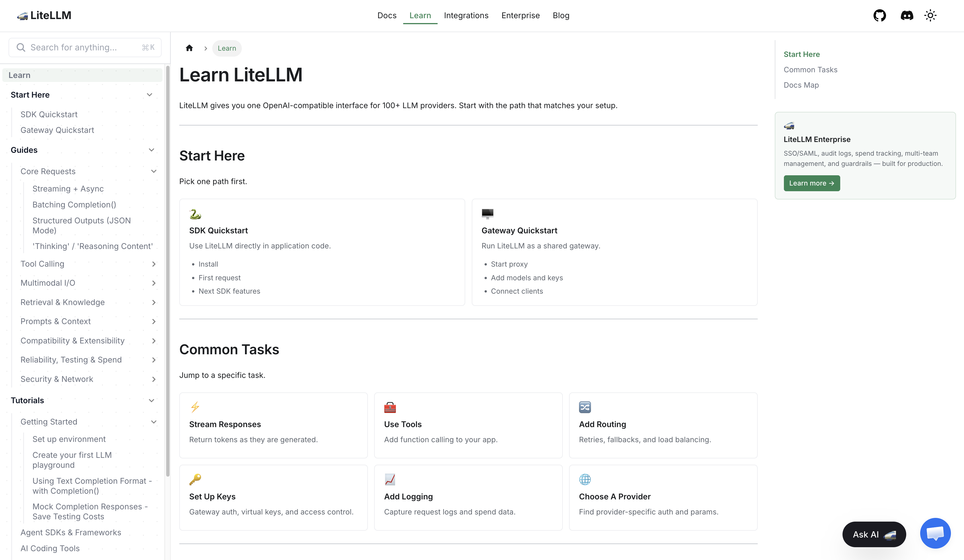Open the Enterprise nav tab
The image size is (964, 560).
click(520, 16)
